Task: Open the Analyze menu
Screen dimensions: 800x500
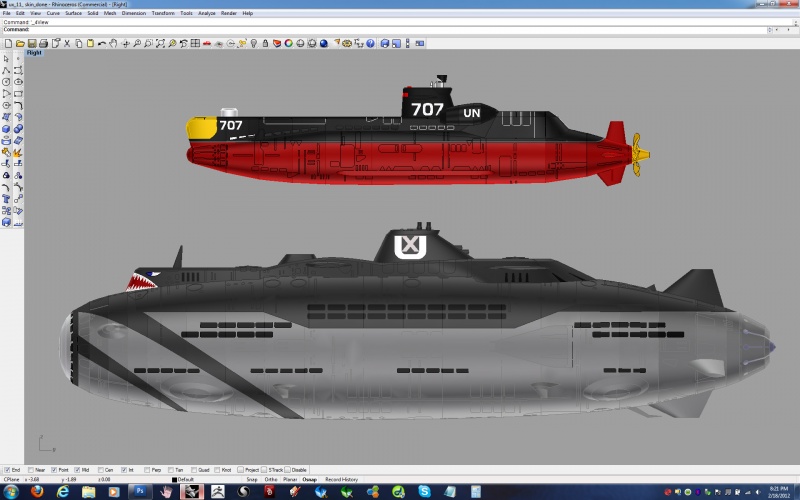Action: pos(207,13)
